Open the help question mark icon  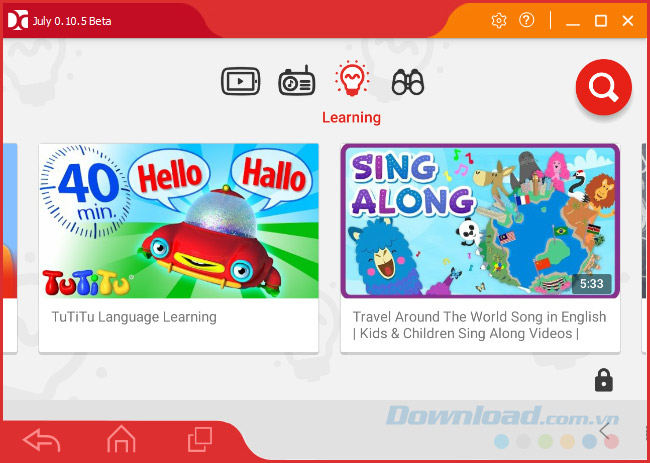(x=526, y=20)
